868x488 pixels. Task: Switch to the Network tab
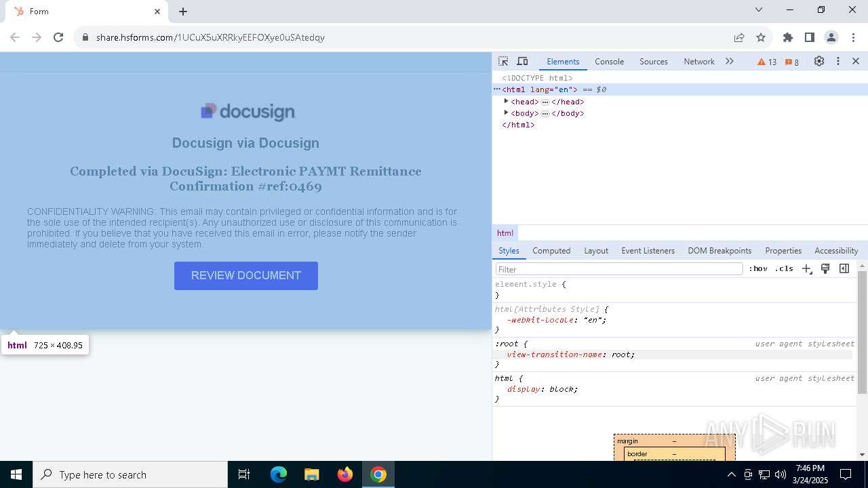coord(699,61)
